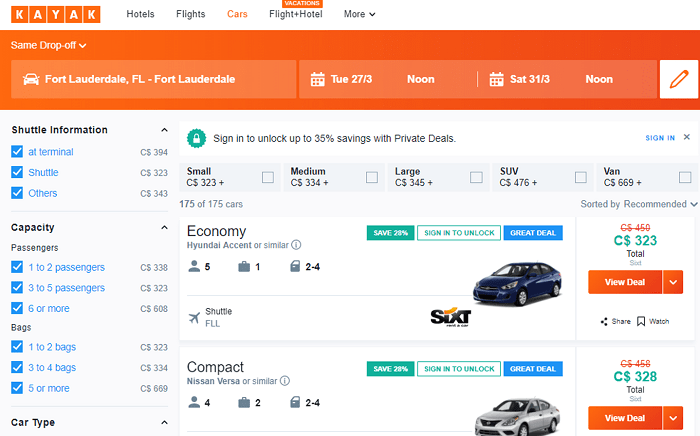Open the Sorted by Recommended dropdown
This screenshot has height=436, width=700.
(639, 204)
